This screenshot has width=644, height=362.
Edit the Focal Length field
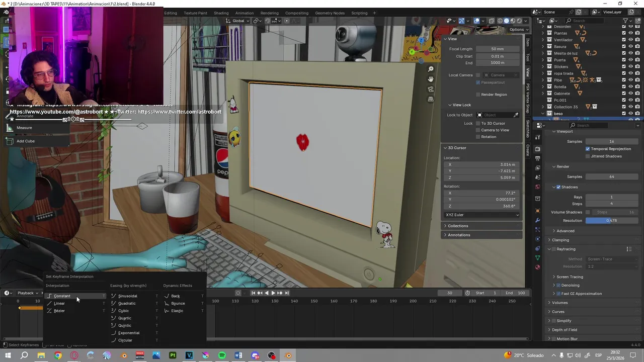click(x=497, y=49)
